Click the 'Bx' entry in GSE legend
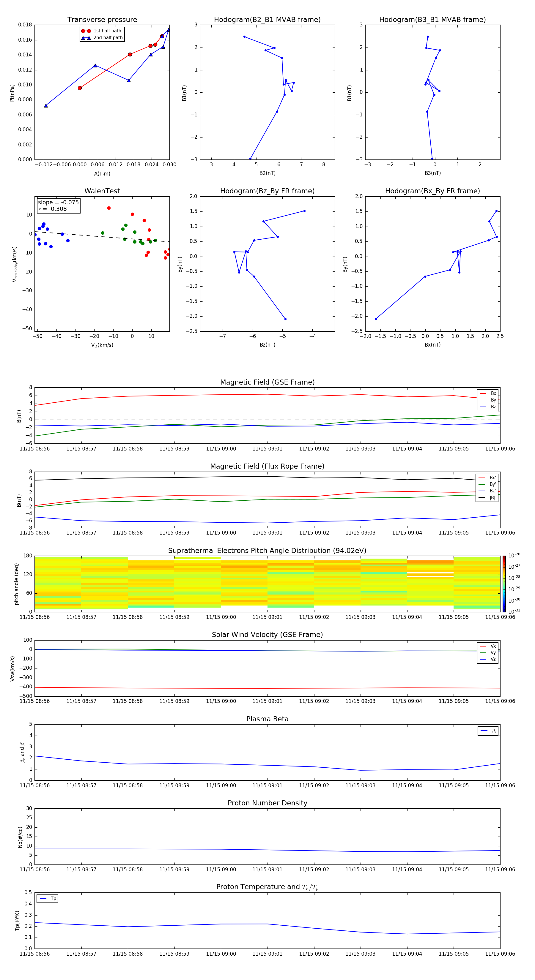The width and height of the screenshot is (535, 980). coord(488,393)
